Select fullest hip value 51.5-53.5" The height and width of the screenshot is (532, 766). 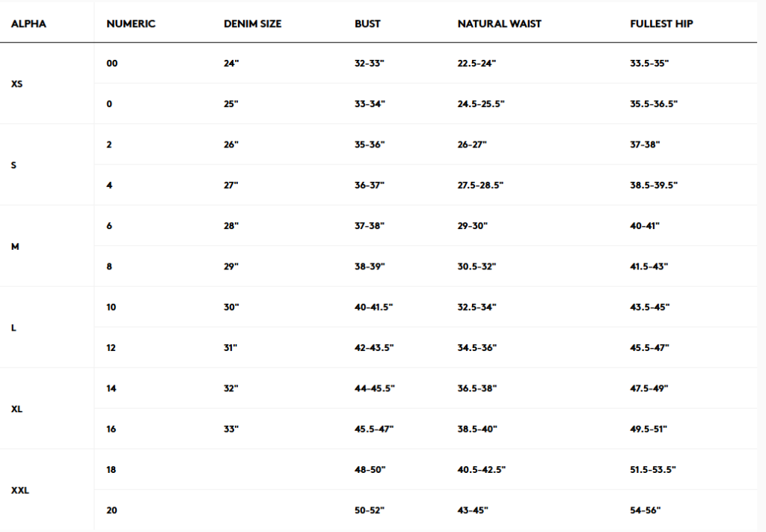click(x=653, y=470)
